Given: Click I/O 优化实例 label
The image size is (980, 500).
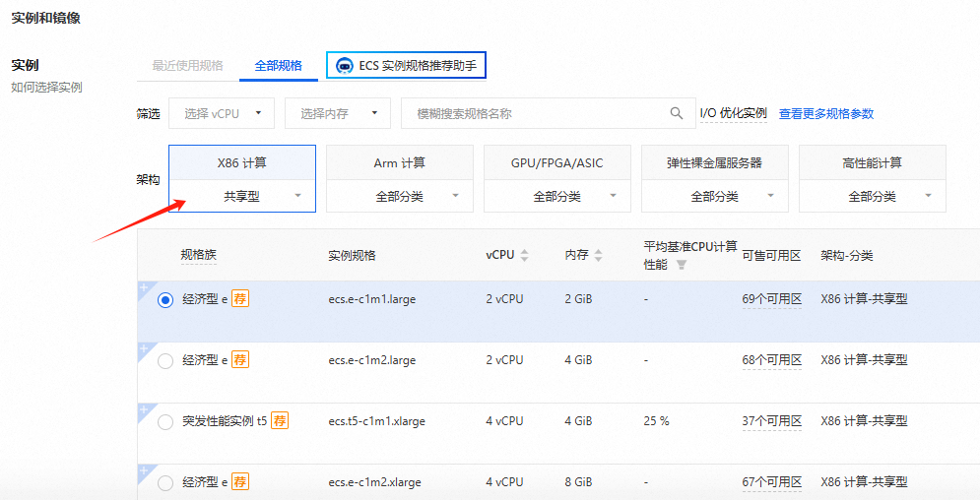Looking at the screenshot, I should coord(733,113).
